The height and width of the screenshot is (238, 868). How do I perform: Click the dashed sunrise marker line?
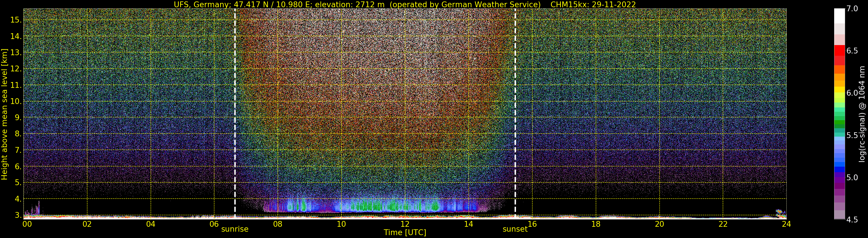click(x=235, y=113)
